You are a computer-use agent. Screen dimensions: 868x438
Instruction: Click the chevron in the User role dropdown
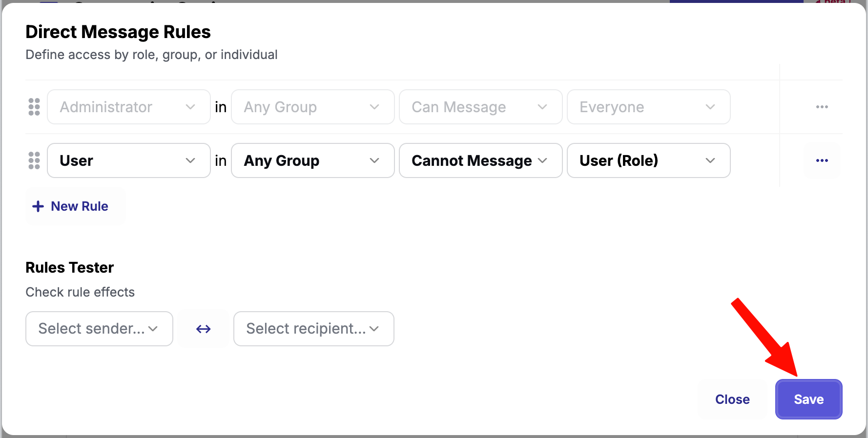click(190, 160)
